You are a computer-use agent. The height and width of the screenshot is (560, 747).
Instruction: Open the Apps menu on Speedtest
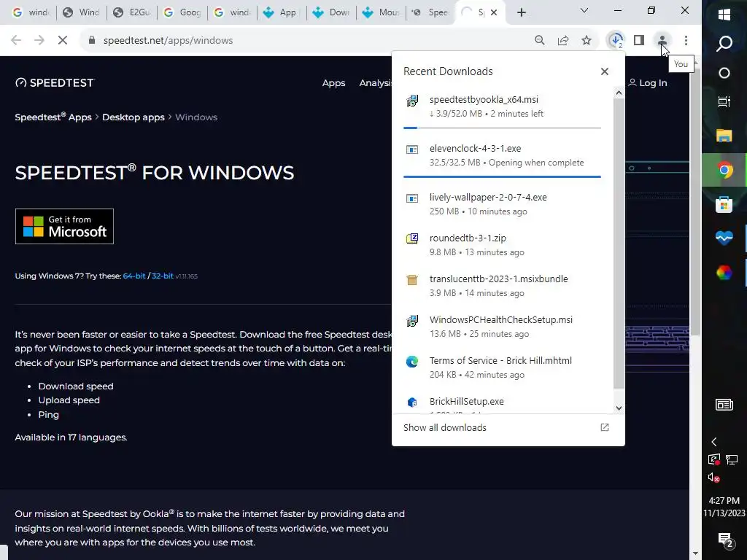pyautogui.click(x=333, y=83)
